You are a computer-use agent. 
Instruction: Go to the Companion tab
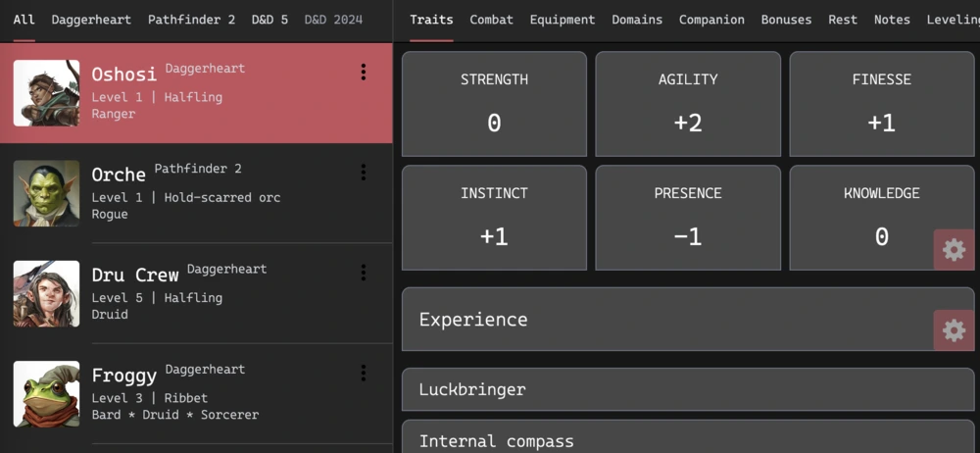(711, 20)
